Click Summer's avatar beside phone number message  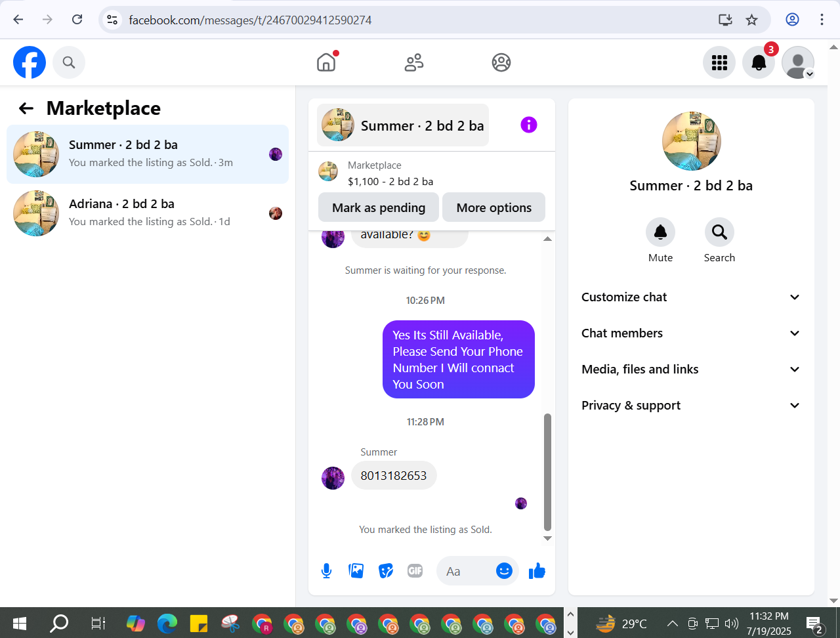click(333, 478)
